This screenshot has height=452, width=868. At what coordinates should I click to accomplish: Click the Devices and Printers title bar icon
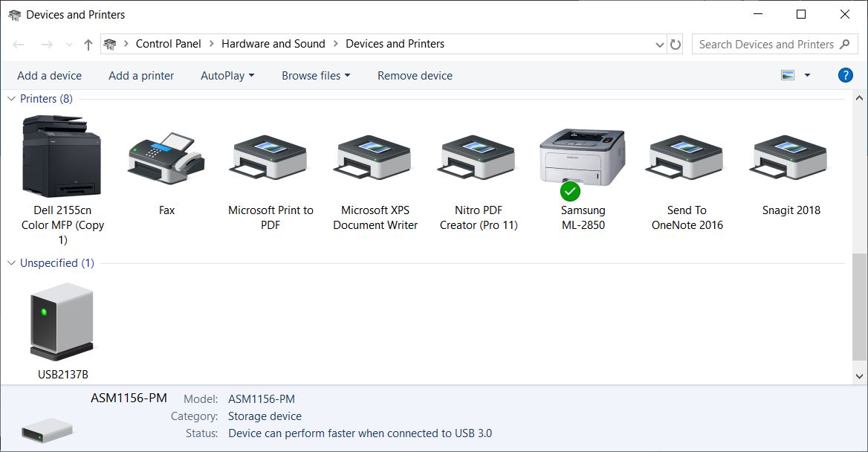click(14, 15)
